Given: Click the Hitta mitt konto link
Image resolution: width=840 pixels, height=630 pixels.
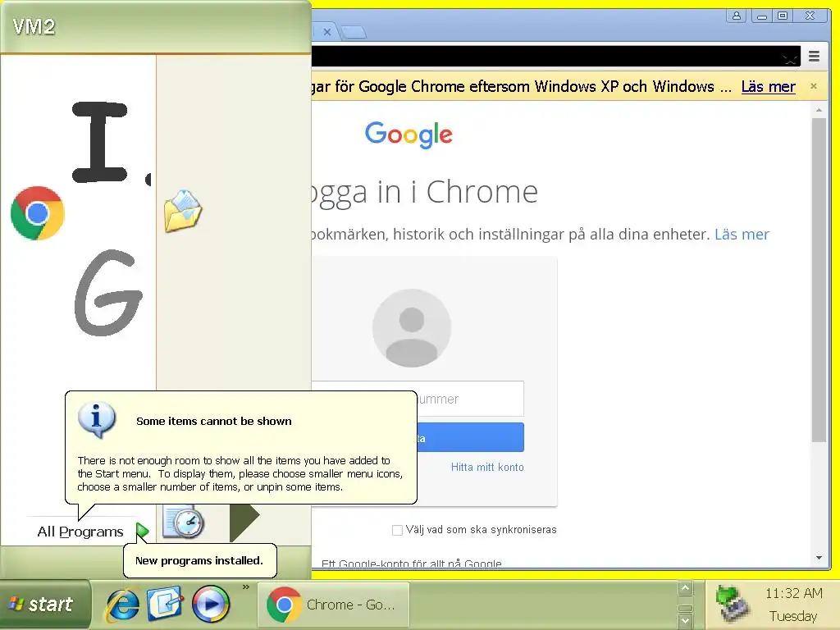Looking at the screenshot, I should pos(487,467).
